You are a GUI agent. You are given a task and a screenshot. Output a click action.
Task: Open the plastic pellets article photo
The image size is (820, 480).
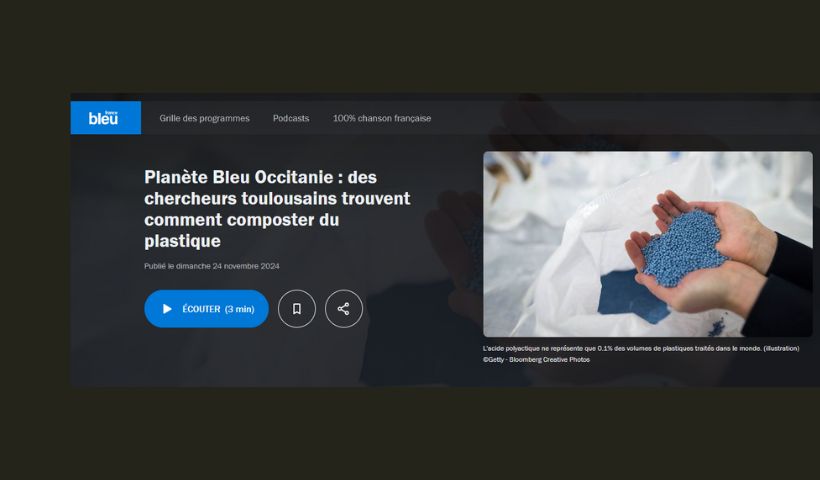[647, 244]
